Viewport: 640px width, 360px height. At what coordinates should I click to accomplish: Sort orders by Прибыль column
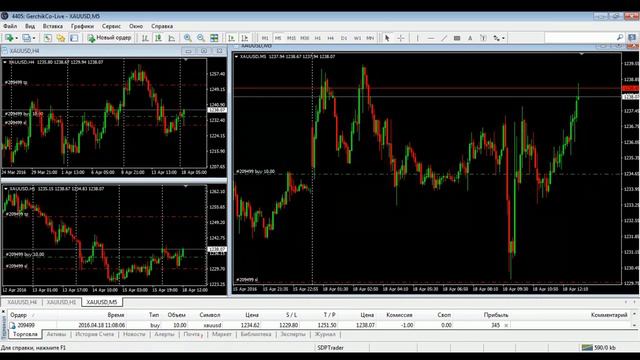click(x=496, y=315)
